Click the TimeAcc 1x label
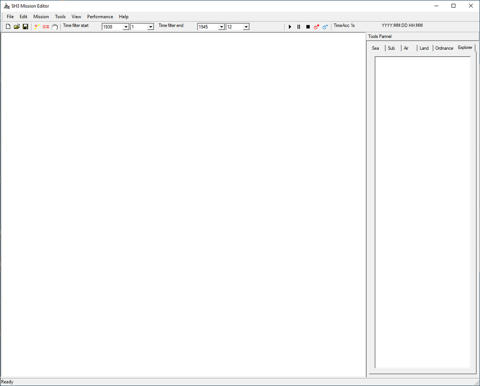The image size is (480, 386). point(344,25)
